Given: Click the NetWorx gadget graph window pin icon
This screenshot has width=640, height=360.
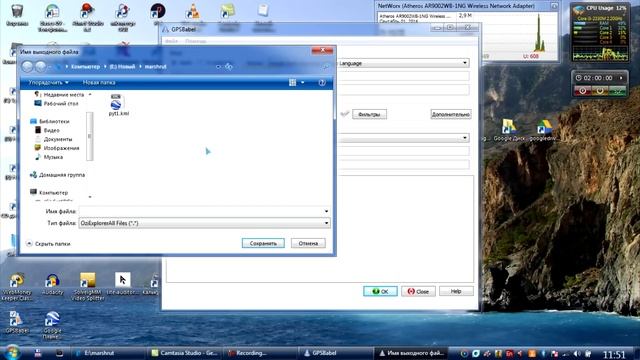Looking at the screenshot, I should coord(554,6).
